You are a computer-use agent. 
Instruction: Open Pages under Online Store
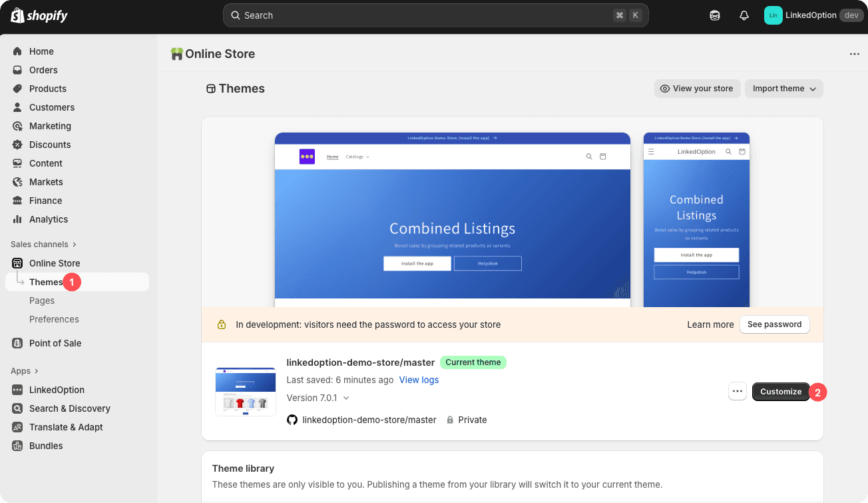(x=42, y=300)
